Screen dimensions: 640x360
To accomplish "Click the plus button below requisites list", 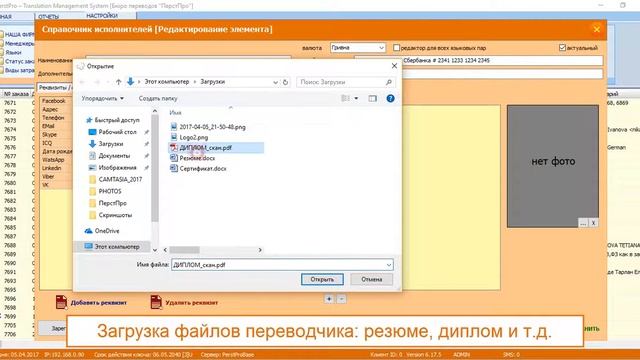I will [329, 299].
